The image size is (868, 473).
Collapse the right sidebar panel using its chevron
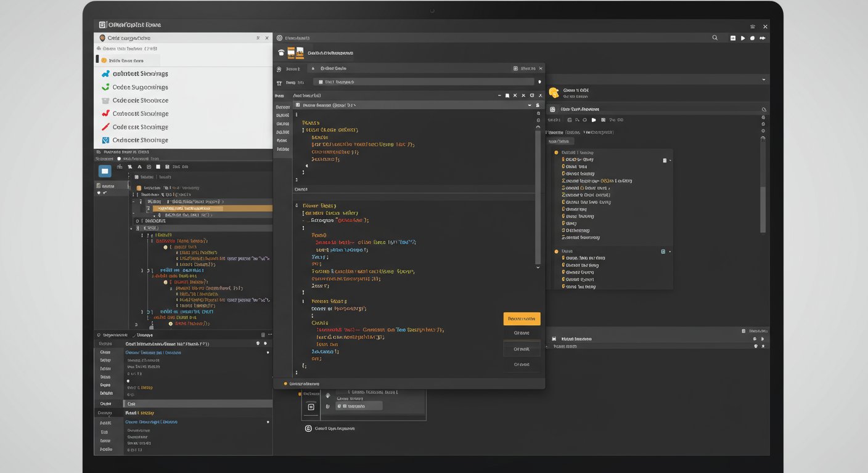coord(764,79)
